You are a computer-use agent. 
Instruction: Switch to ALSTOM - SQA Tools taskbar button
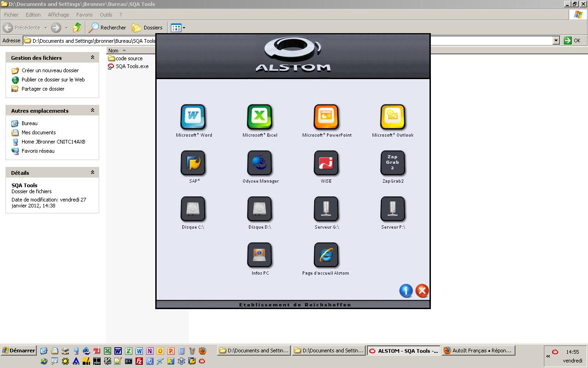403,351
